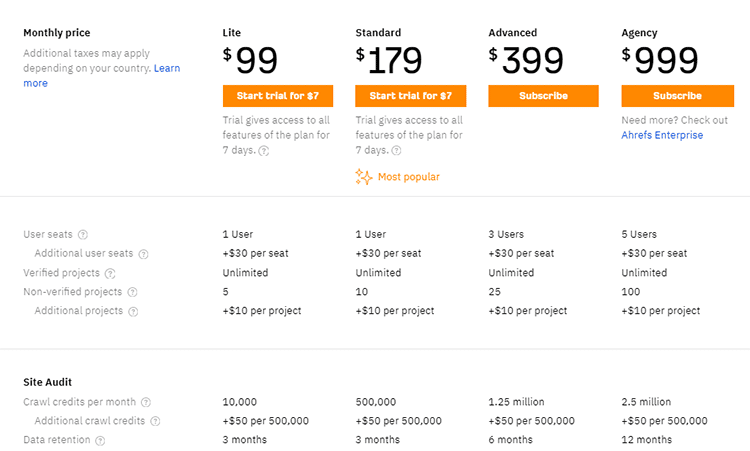Click help icon beside Non-verified projects
This screenshot has width=750, height=451.
133,292
